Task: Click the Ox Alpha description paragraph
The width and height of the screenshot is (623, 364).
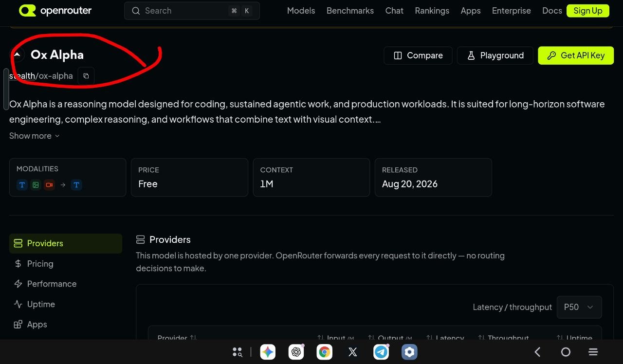Action: click(307, 111)
